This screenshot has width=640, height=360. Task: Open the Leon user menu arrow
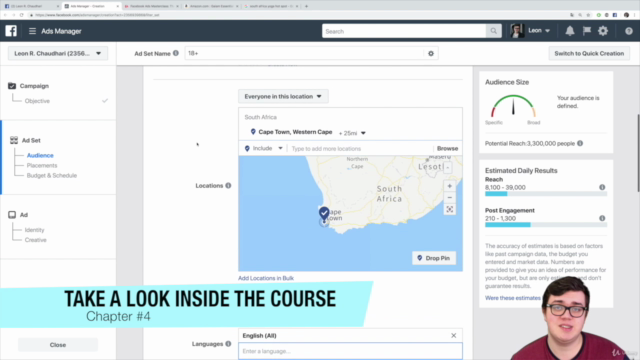click(547, 31)
